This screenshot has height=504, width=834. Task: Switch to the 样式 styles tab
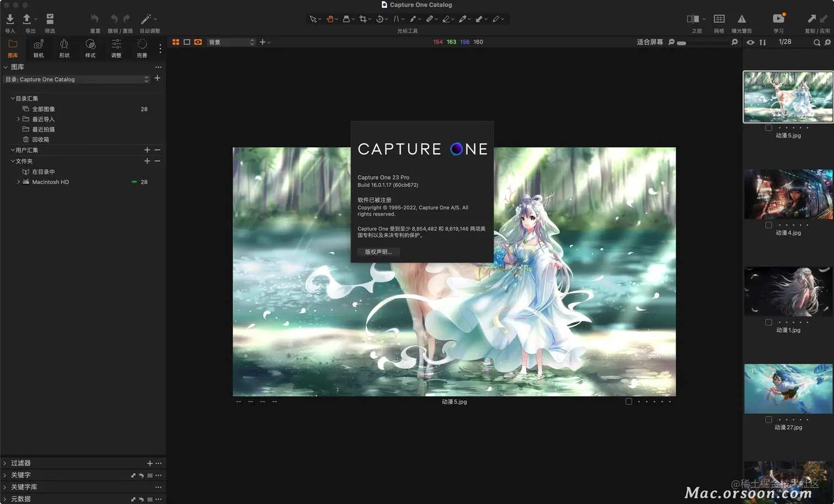coord(90,48)
